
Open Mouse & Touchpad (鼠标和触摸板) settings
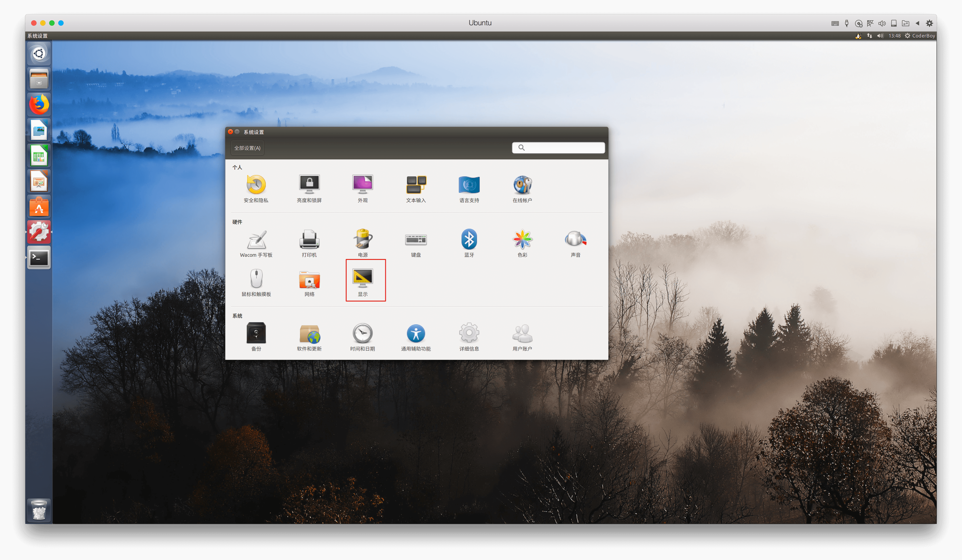(256, 282)
